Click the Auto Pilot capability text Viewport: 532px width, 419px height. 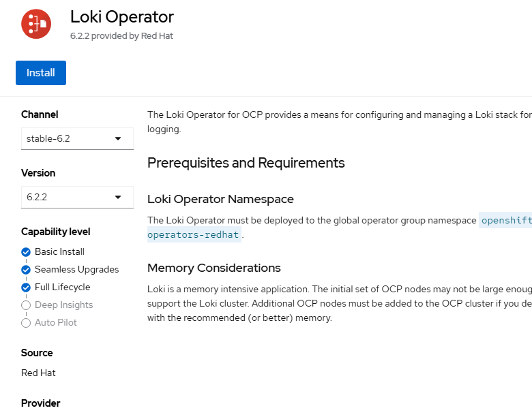[56, 322]
